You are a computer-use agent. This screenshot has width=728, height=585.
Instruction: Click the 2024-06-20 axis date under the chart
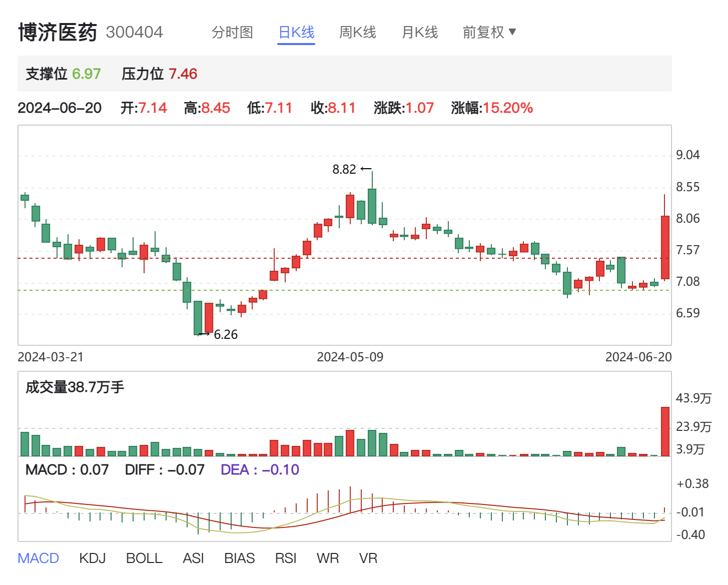pyautogui.click(x=638, y=357)
